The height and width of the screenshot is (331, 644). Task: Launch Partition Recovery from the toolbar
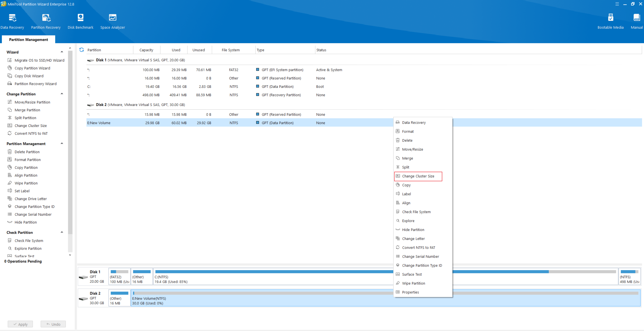coord(46,22)
